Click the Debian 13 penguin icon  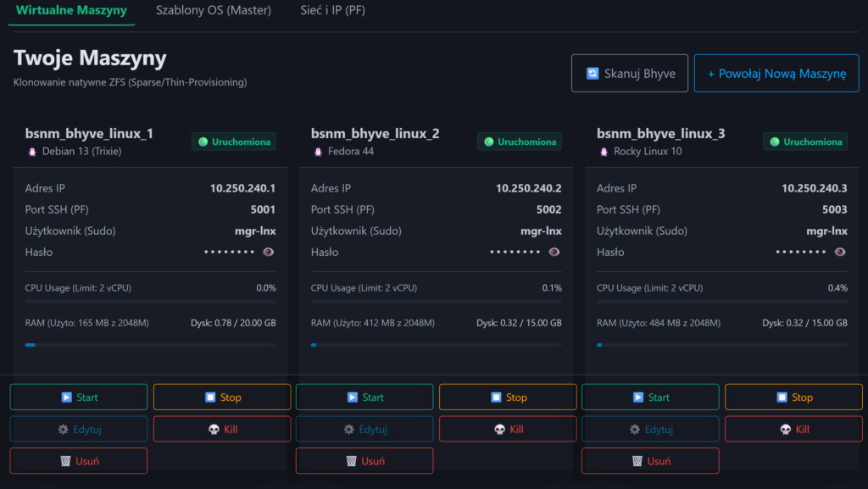pos(32,152)
